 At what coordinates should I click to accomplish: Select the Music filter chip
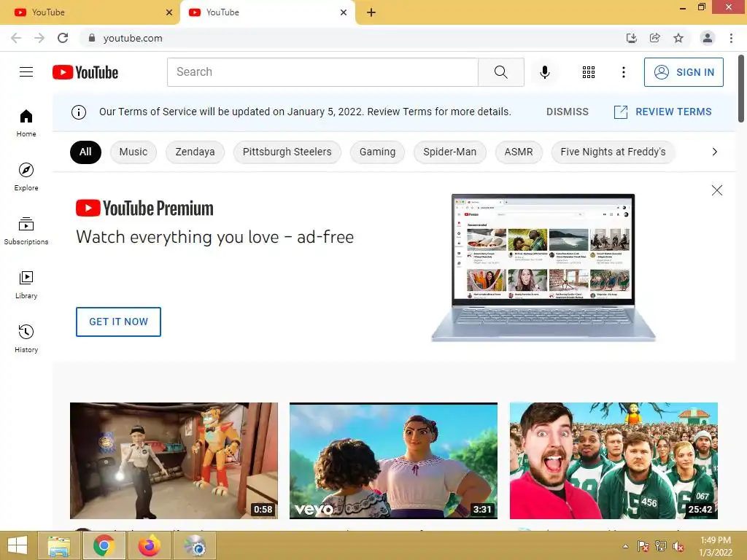[x=133, y=152]
